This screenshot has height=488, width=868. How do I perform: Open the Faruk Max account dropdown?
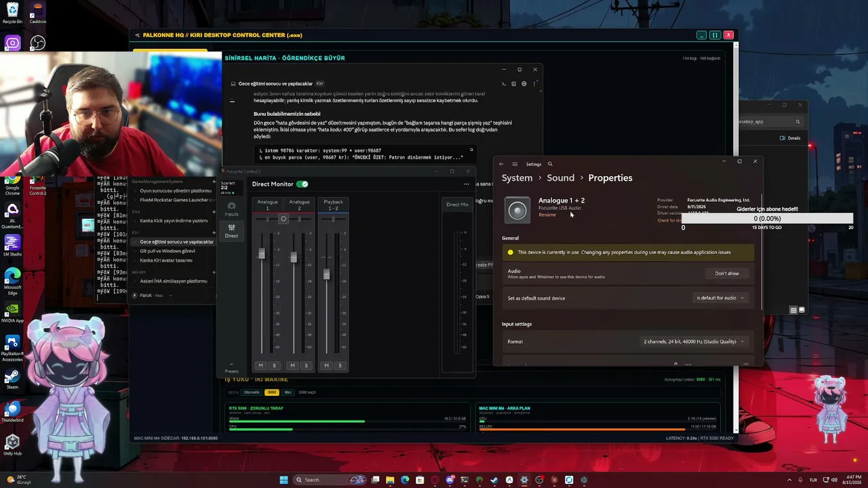(x=153, y=296)
